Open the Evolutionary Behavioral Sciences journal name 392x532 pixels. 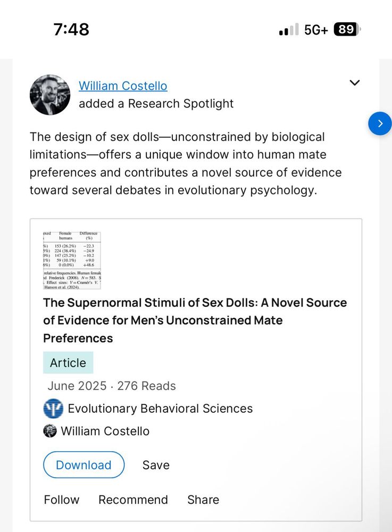click(160, 409)
